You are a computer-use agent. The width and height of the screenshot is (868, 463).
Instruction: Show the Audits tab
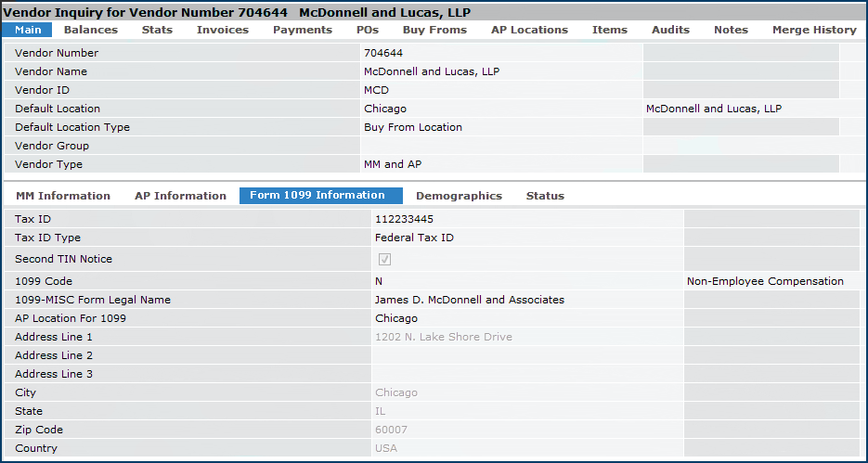[670, 30]
